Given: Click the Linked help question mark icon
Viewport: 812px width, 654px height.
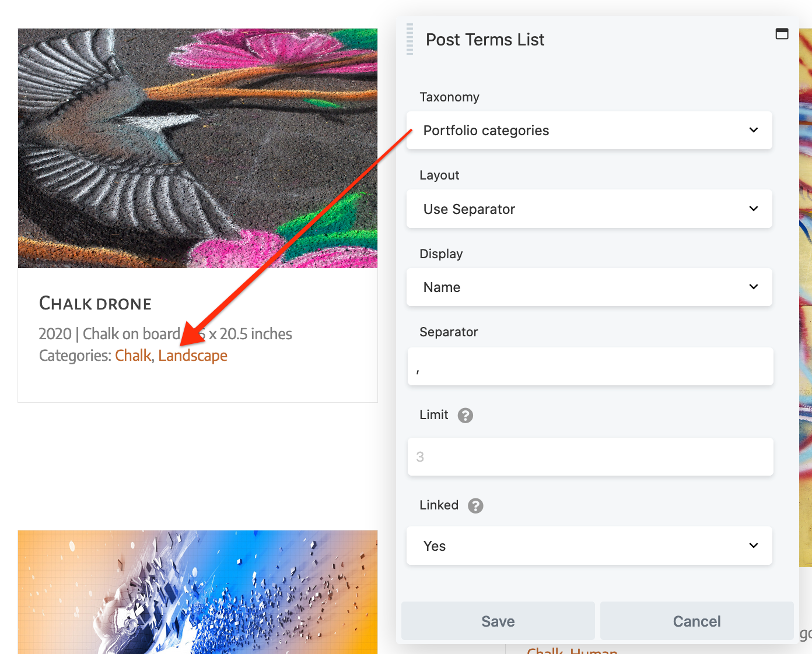Looking at the screenshot, I should [x=475, y=506].
